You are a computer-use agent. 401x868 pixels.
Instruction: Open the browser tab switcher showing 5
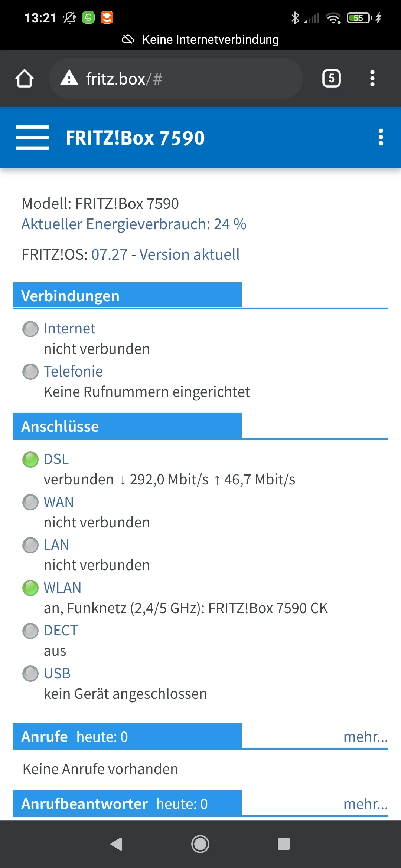(331, 79)
